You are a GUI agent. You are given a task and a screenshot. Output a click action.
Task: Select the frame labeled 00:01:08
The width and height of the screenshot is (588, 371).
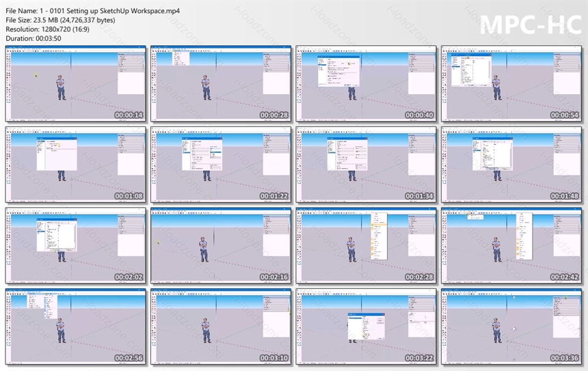click(x=76, y=165)
